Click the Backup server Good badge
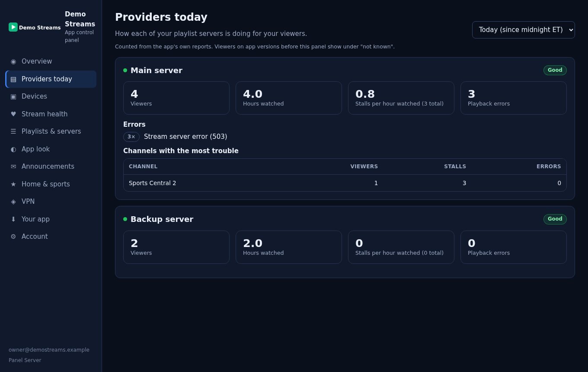The height and width of the screenshot is (372, 588). [555, 219]
